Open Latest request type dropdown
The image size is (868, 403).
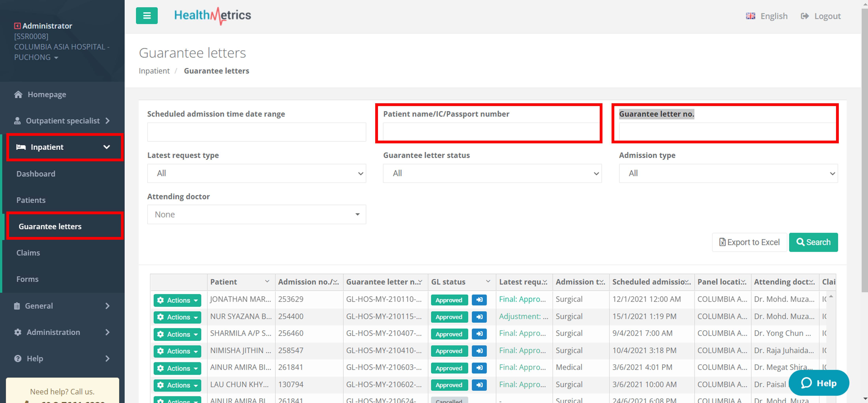pos(256,173)
